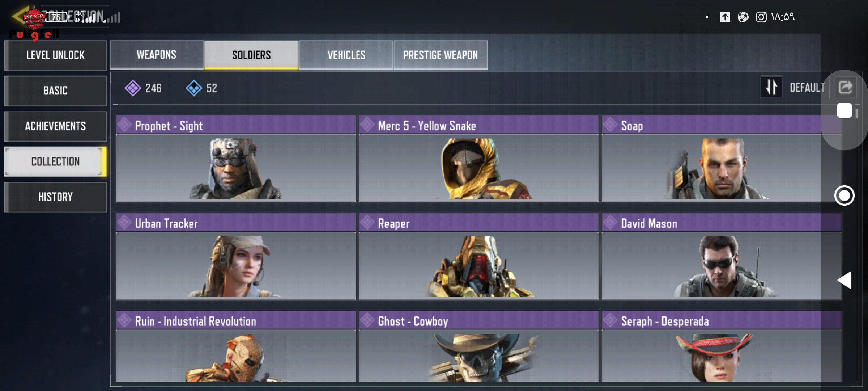Tap the soccer ball status icon

click(x=743, y=17)
